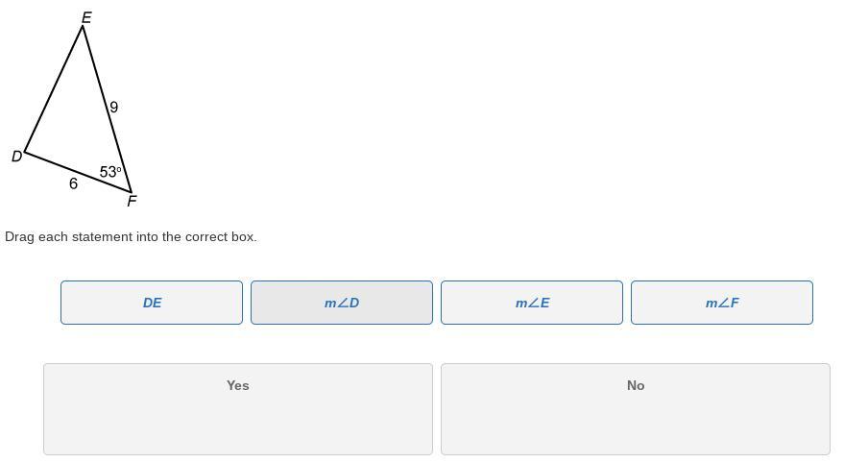Screen dimensions: 868x463
Task: Click the vertex point at F
Action: (131, 191)
